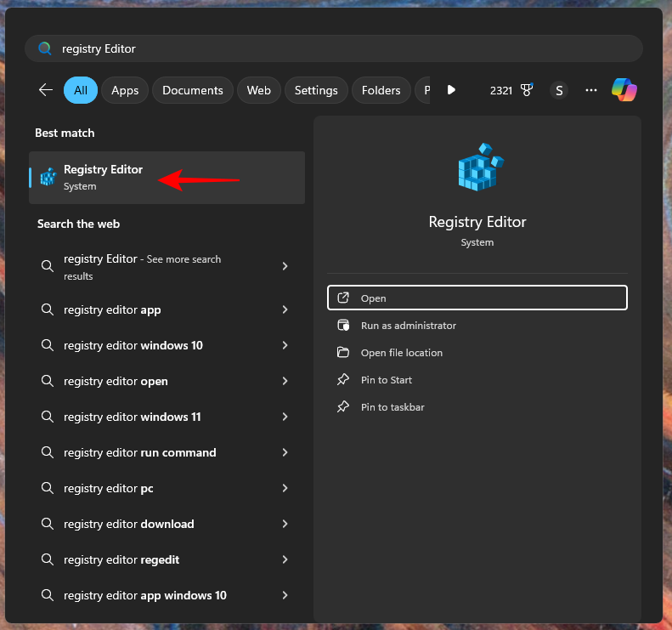Switch to the Settings filter tab

point(316,90)
